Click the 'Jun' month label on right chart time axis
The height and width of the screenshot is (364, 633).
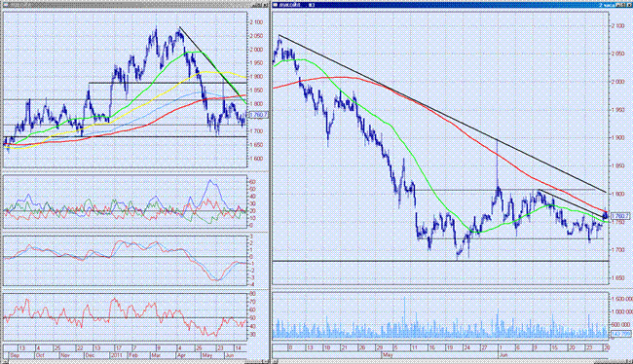[x=504, y=355]
